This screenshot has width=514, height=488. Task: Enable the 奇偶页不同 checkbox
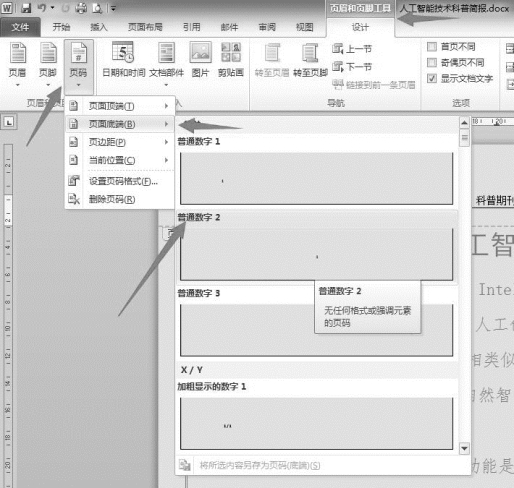point(432,62)
